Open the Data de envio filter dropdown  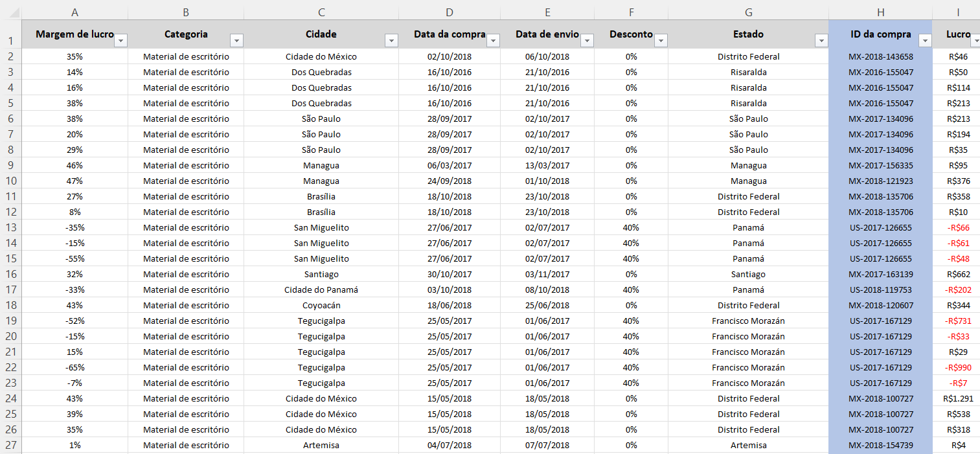pos(587,41)
